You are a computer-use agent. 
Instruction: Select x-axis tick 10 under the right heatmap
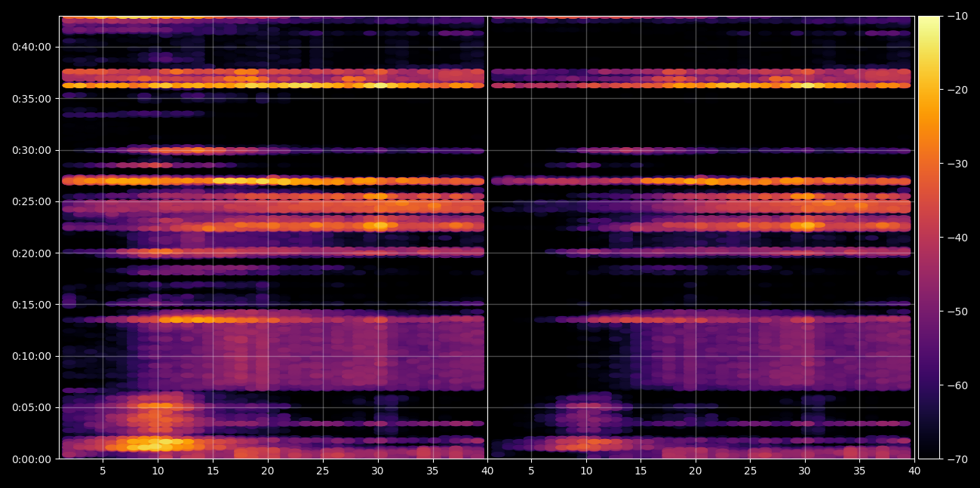click(x=585, y=471)
